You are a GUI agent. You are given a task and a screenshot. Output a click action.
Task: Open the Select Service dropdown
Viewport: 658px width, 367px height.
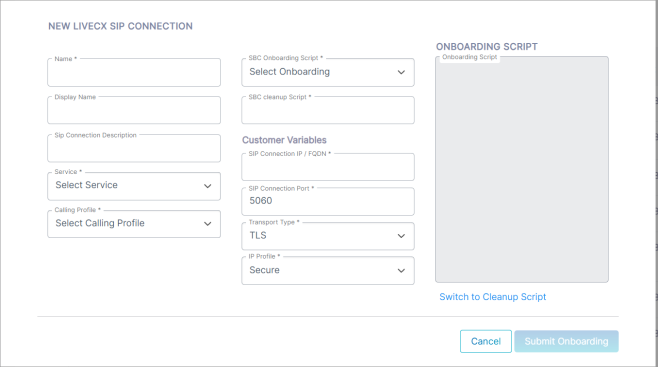(x=134, y=186)
